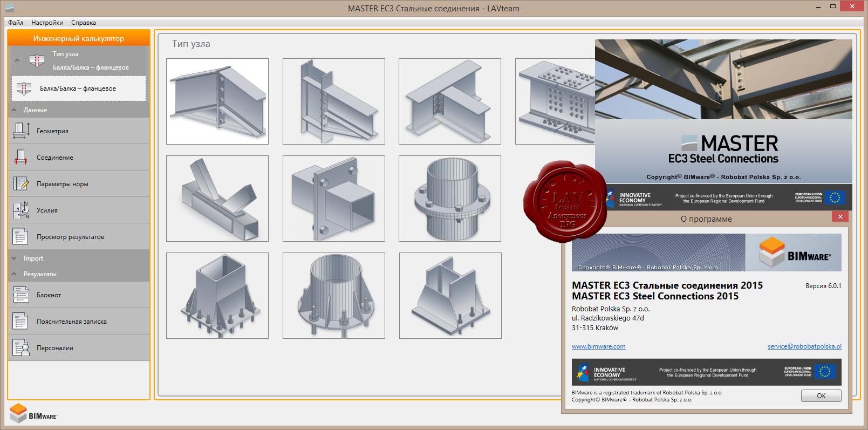Confirm the О программе dialog with OK

point(821,395)
